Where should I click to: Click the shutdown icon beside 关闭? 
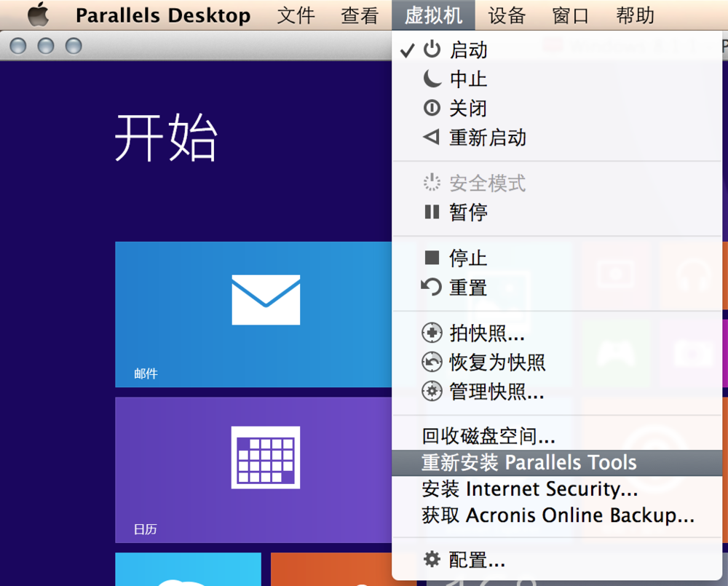pos(432,108)
